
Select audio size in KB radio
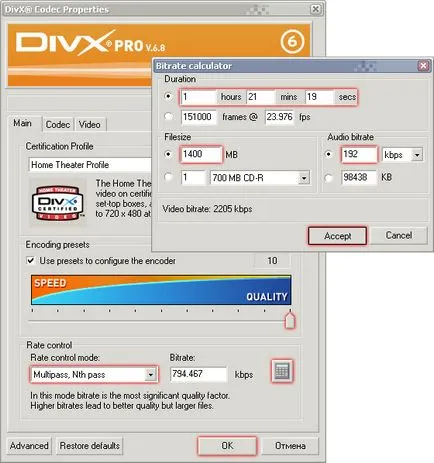pyautogui.click(x=329, y=178)
